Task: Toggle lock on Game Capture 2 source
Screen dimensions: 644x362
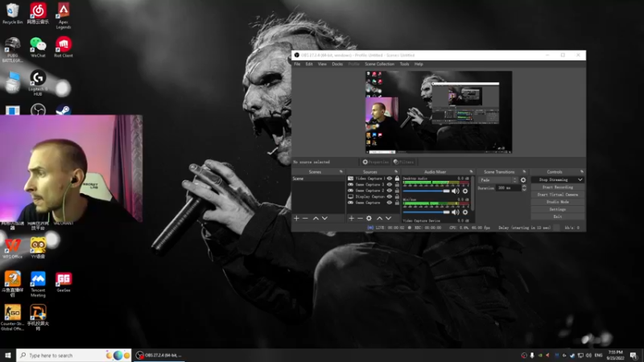Action: (397, 191)
